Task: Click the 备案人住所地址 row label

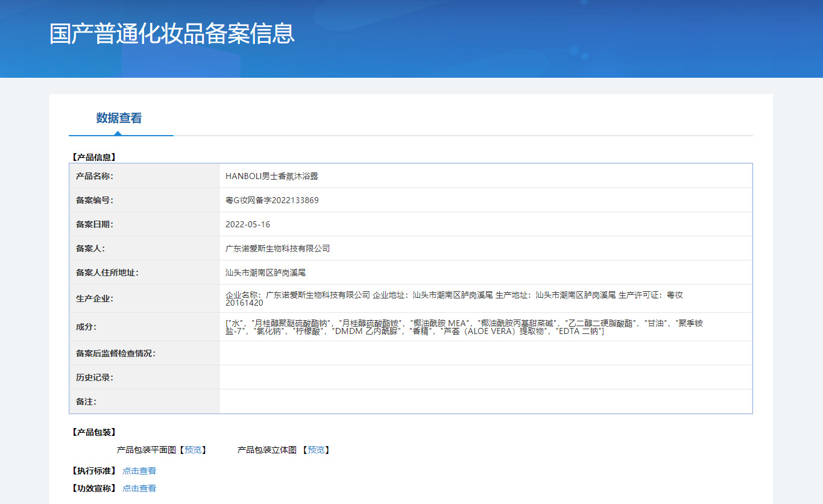Action: click(107, 272)
